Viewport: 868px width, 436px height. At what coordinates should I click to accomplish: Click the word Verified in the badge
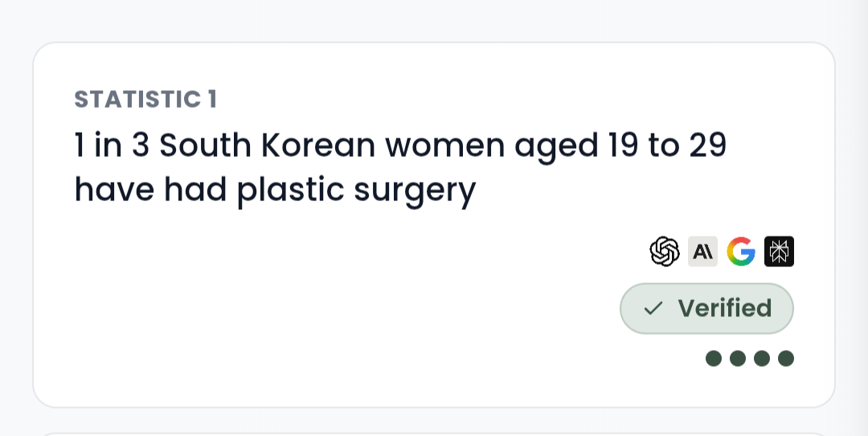point(725,308)
